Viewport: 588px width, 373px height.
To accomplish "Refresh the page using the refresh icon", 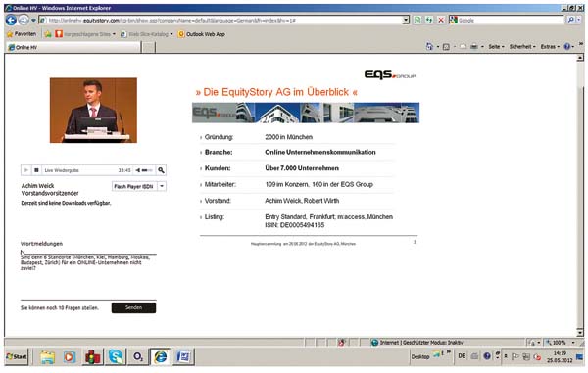I will click(429, 20).
